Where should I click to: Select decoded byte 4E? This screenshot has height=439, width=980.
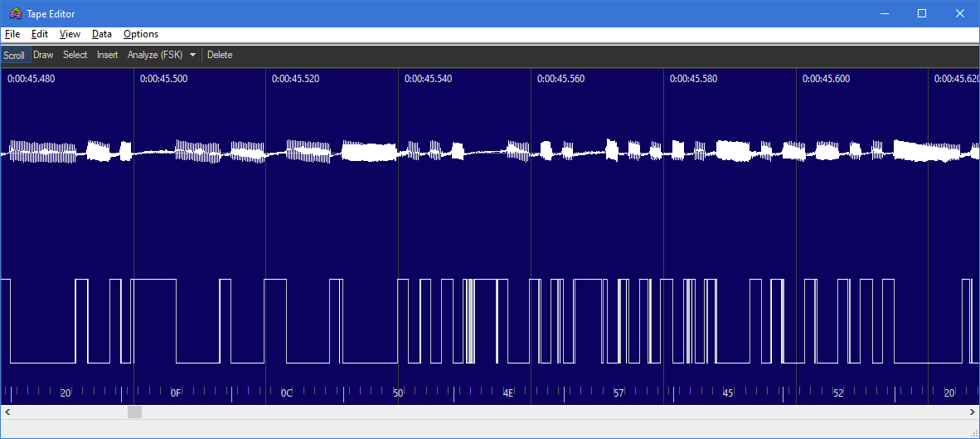(x=508, y=393)
